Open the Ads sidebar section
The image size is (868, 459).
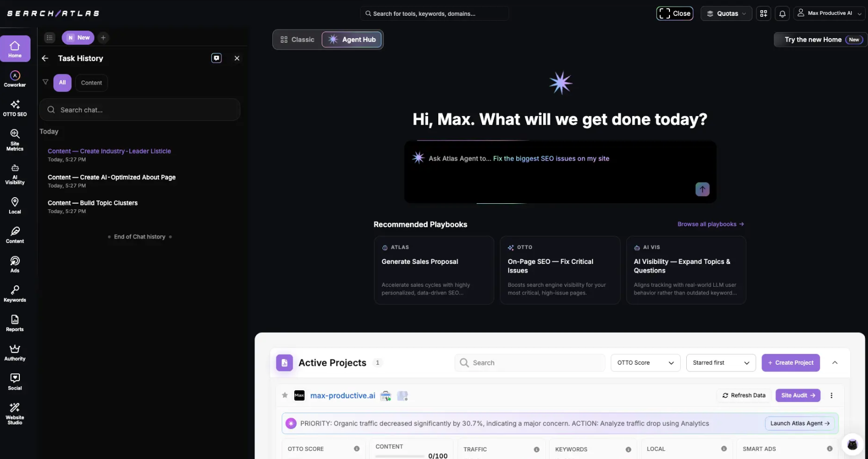click(x=15, y=264)
